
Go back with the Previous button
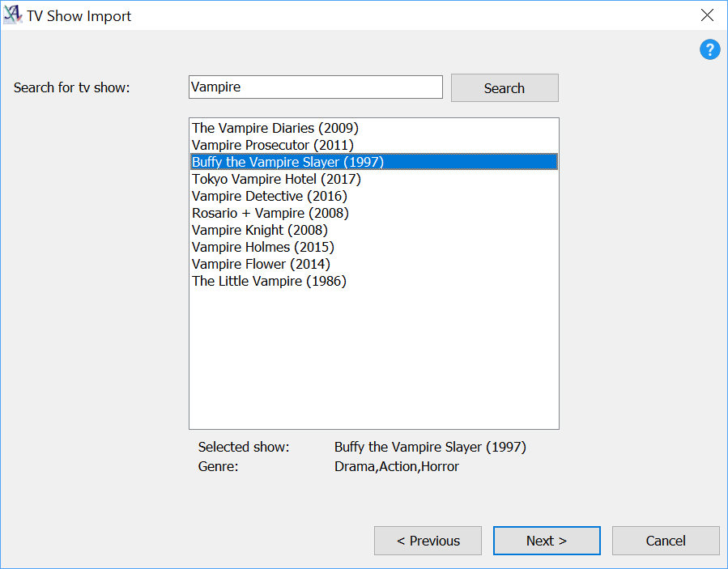(x=428, y=541)
